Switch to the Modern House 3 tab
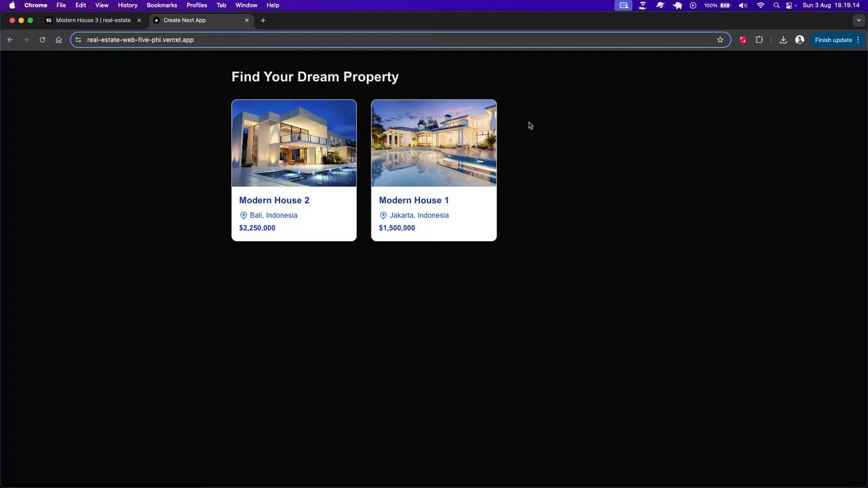868x488 pixels. click(93, 20)
